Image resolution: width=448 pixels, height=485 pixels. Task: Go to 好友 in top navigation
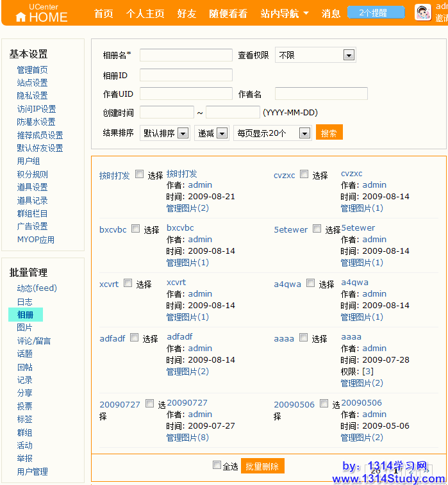(x=187, y=13)
